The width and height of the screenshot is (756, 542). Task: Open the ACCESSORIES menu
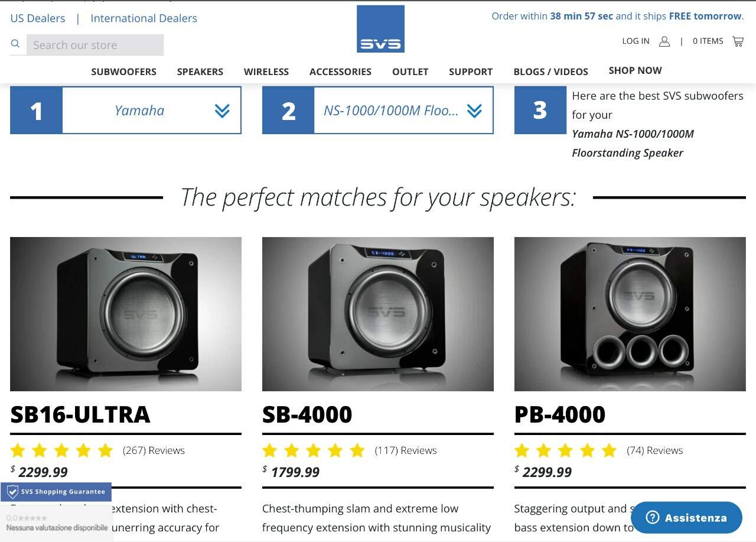coord(340,72)
